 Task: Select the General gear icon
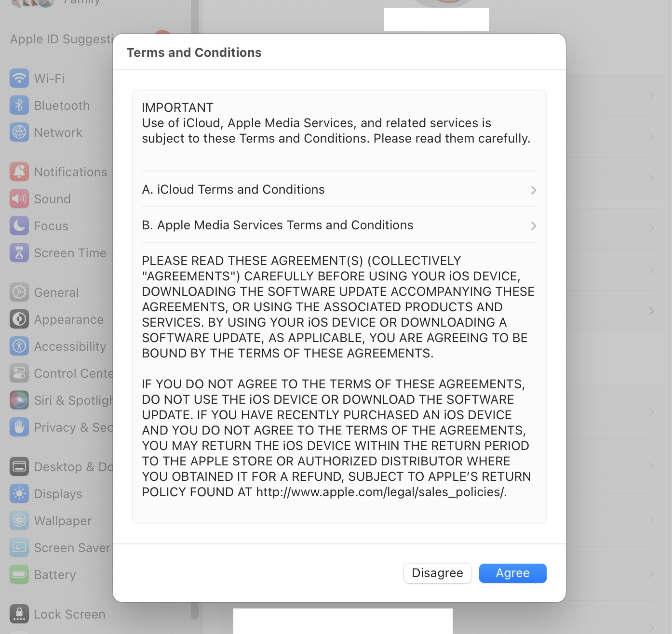19,292
